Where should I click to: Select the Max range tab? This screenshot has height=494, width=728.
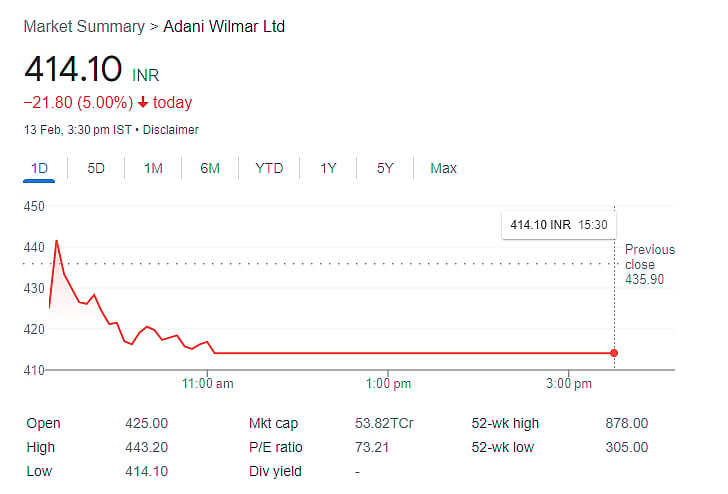point(443,168)
